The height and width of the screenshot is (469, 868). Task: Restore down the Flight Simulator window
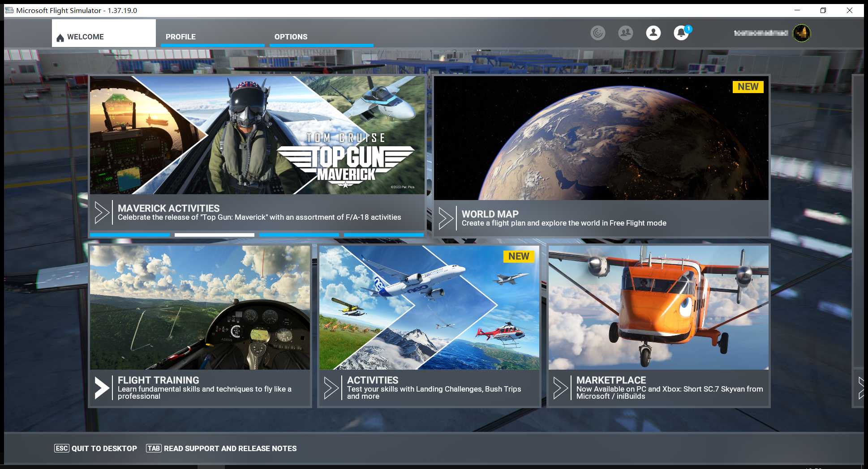point(823,10)
